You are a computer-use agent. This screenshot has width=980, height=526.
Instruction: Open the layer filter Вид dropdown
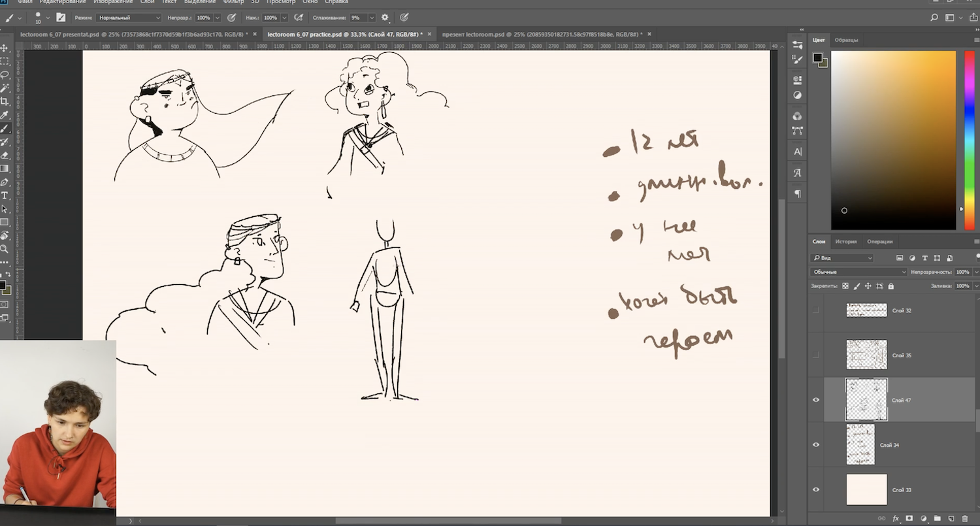pyautogui.click(x=841, y=258)
